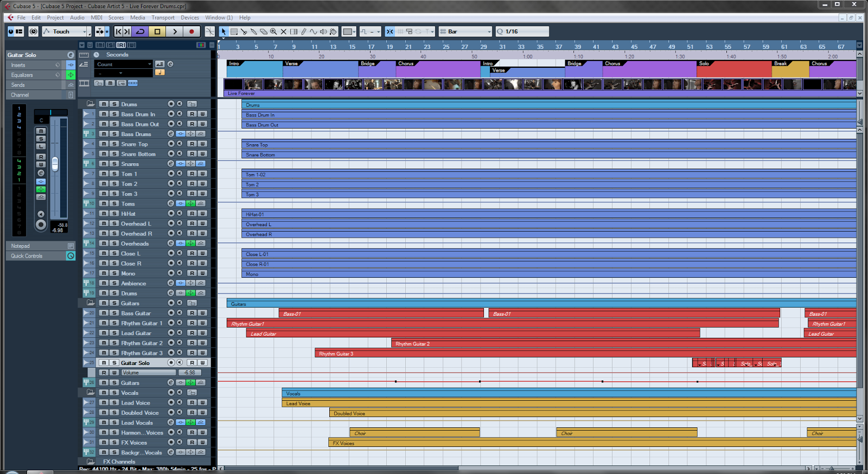Toggle metronome click note button

point(160,72)
